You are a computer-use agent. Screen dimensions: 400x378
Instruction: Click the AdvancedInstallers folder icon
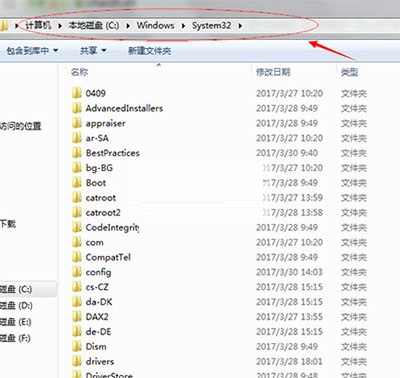tap(77, 108)
